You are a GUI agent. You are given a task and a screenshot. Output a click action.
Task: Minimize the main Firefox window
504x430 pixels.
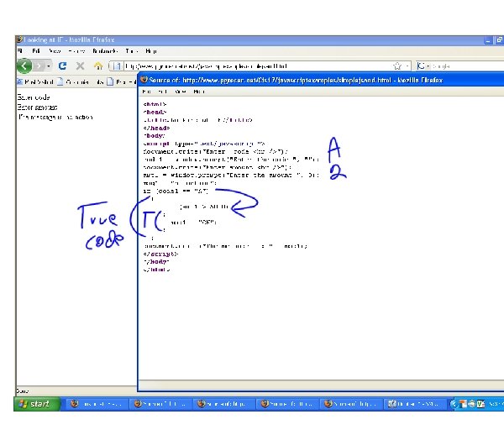488,40
